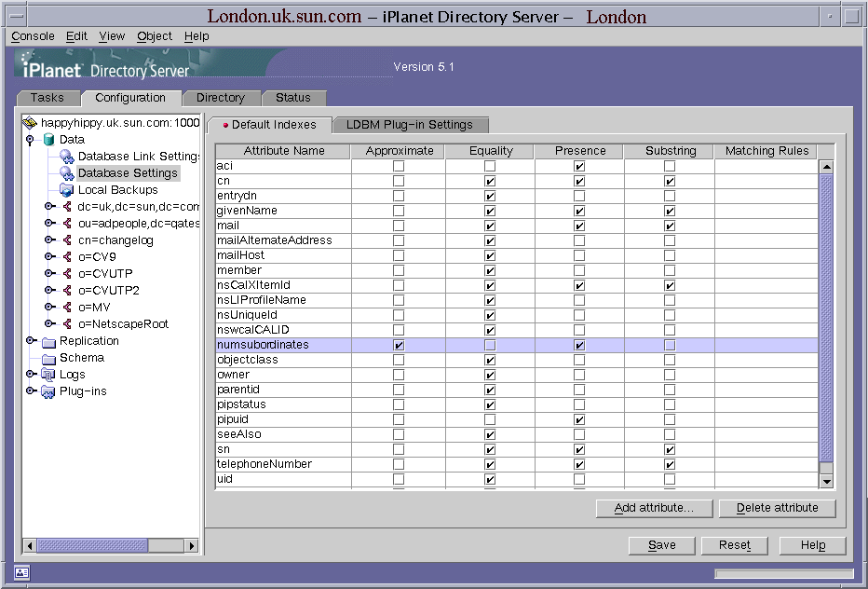
Task: Save the index changes
Action: (661, 545)
